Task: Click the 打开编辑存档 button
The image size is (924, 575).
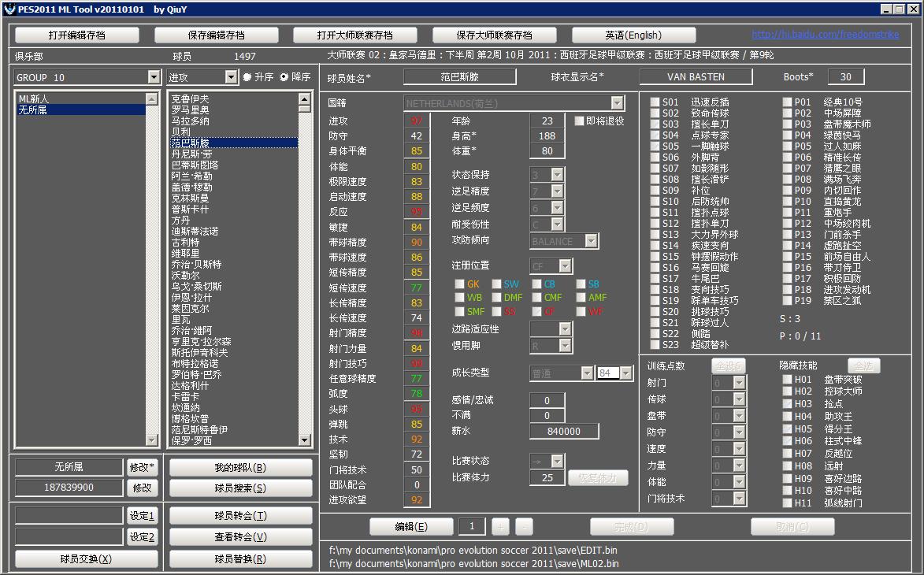Action: click(x=76, y=35)
